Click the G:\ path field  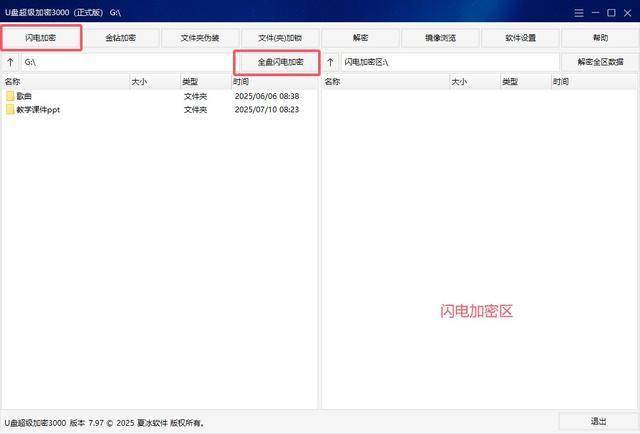click(127, 62)
